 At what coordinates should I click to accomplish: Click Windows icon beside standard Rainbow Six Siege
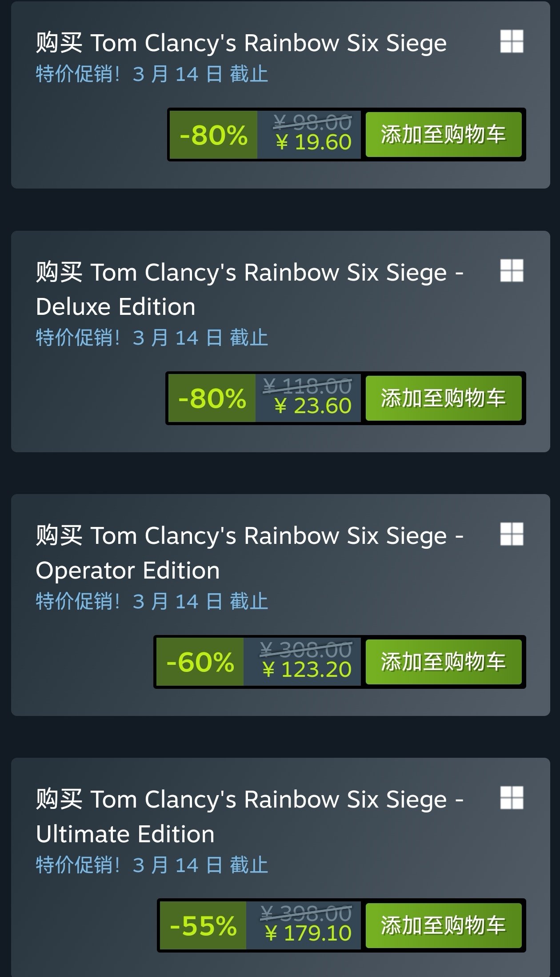[512, 41]
